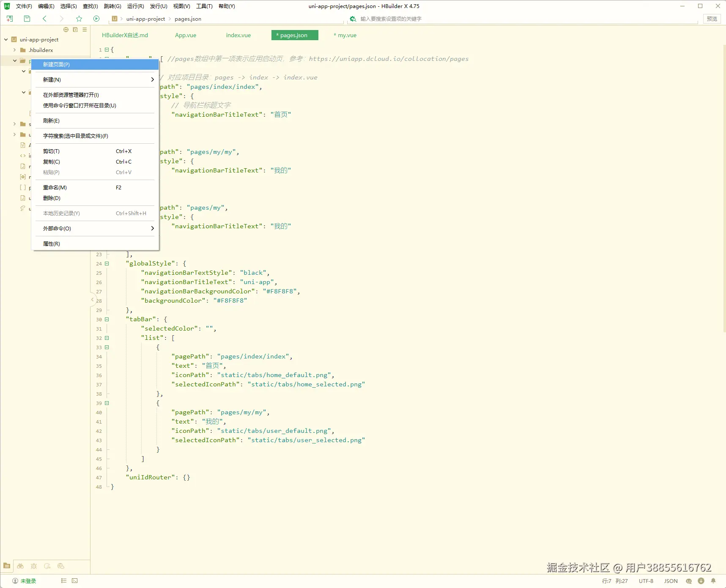Open the 外部命令(O) submenu

click(95, 228)
